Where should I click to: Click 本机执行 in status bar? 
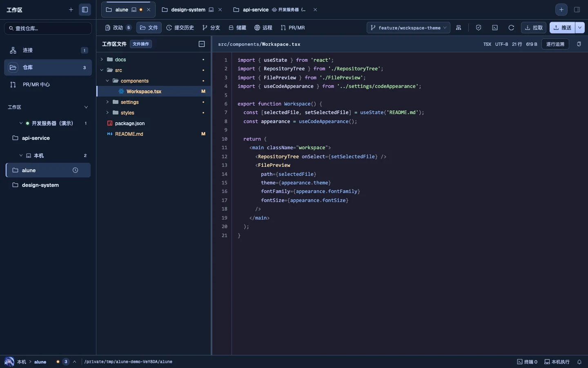click(557, 362)
